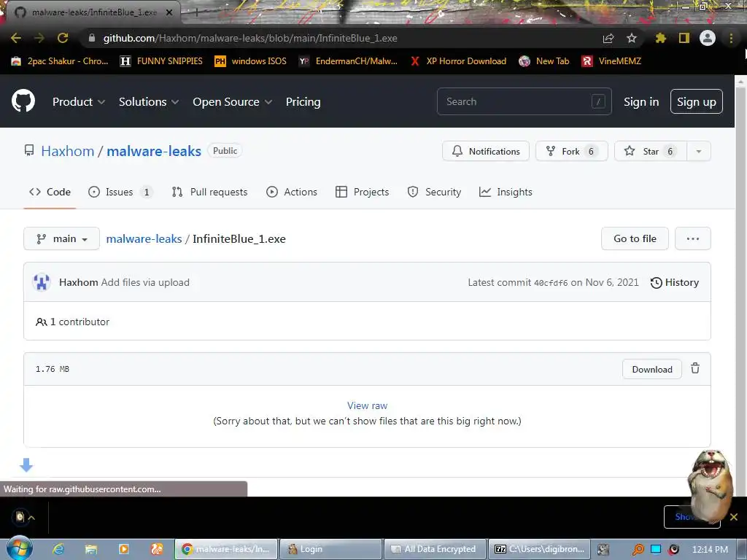Click the search slash shortcut icon
The width and height of the screenshot is (747, 560).
click(x=598, y=101)
